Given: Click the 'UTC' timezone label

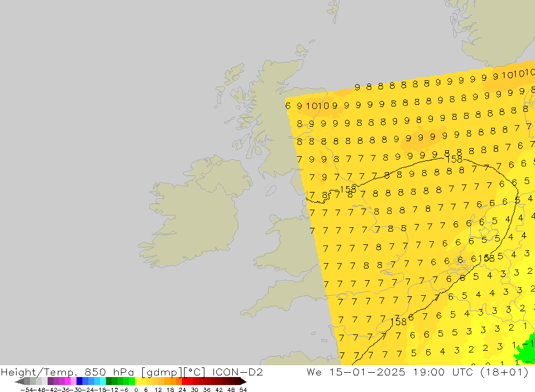Looking at the screenshot, I should pyautogui.click(x=463, y=372).
